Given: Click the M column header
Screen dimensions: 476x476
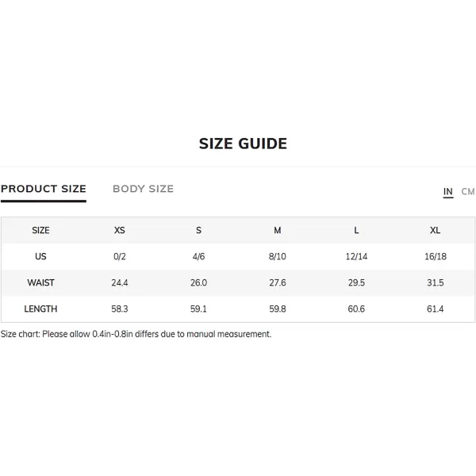Looking at the screenshot, I should pyautogui.click(x=278, y=230).
